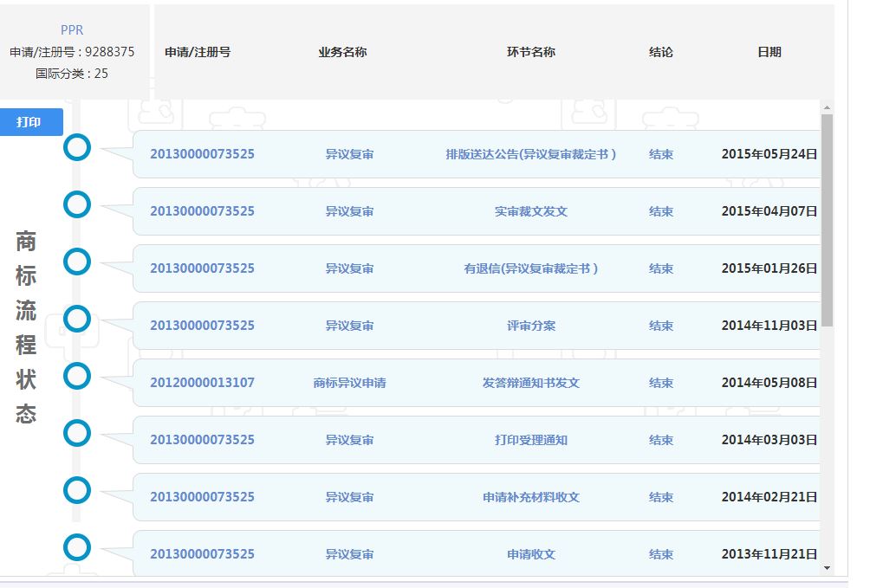Select the circle marker for 有退信 record
The width and height of the screenshot is (870, 588).
77,262
